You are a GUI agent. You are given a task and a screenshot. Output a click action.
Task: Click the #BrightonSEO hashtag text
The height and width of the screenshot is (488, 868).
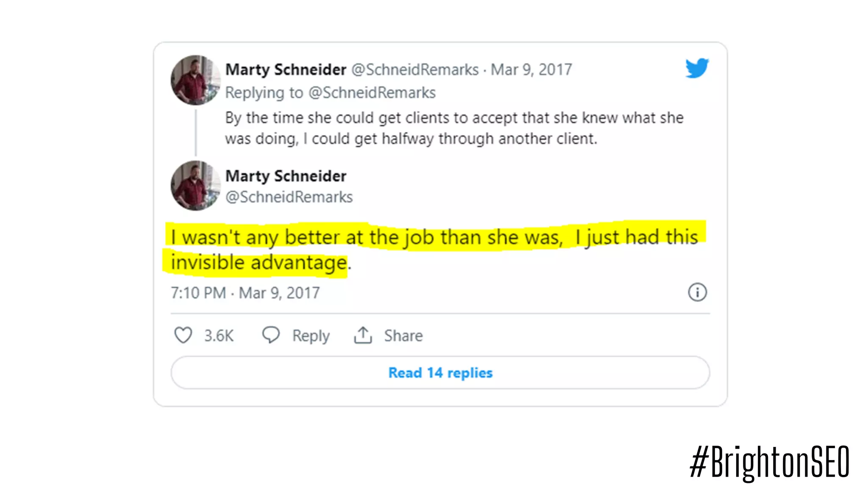click(x=770, y=462)
